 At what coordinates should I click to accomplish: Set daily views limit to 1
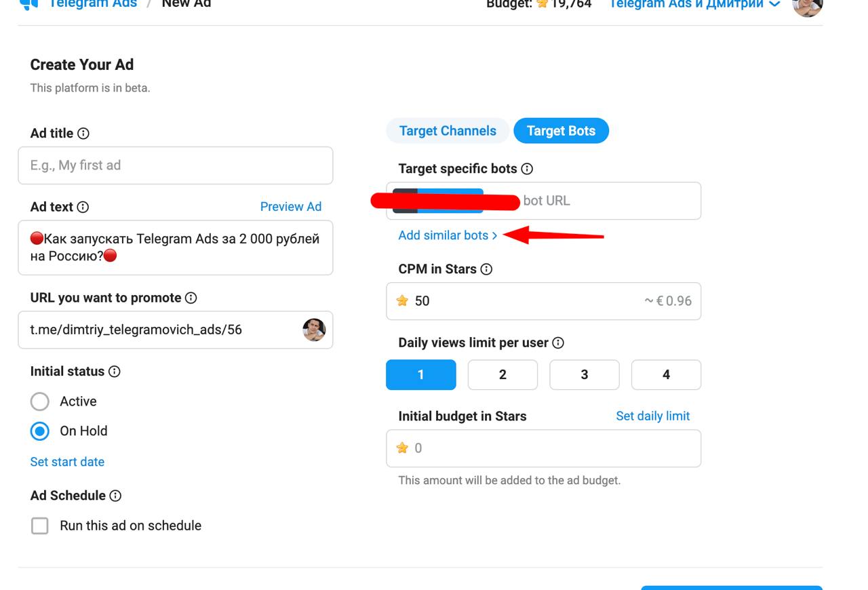(421, 374)
